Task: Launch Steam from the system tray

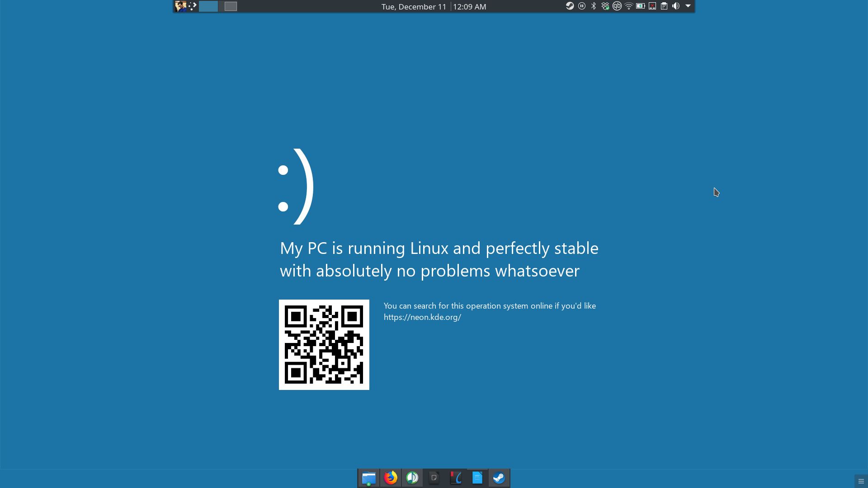Action: tap(570, 6)
